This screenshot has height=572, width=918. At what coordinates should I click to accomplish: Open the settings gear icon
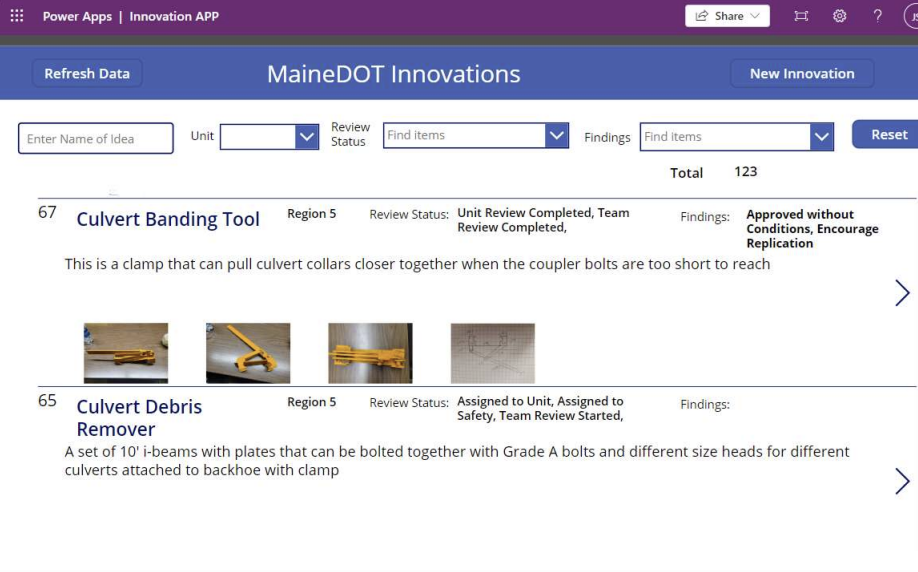click(840, 16)
